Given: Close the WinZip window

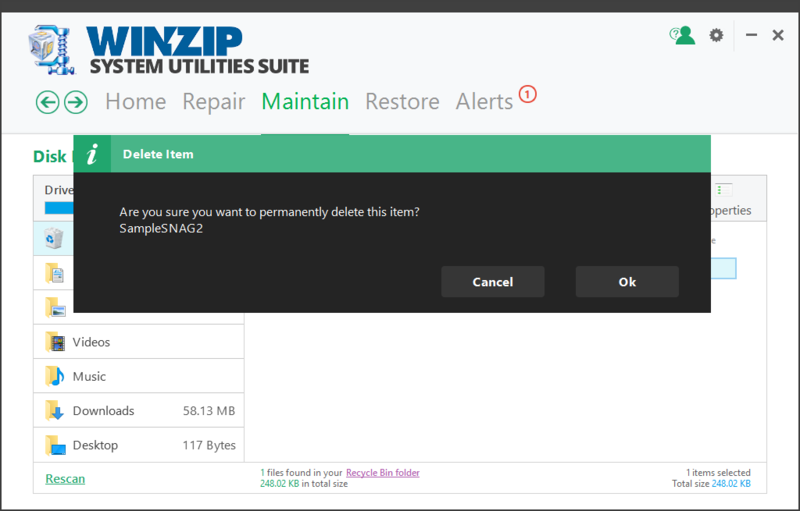Looking at the screenshot, I should pos(778,35).
